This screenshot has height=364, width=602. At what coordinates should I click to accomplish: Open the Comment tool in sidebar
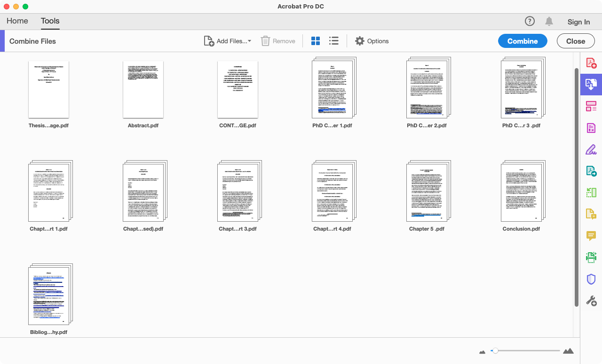[x=591, y=236]
